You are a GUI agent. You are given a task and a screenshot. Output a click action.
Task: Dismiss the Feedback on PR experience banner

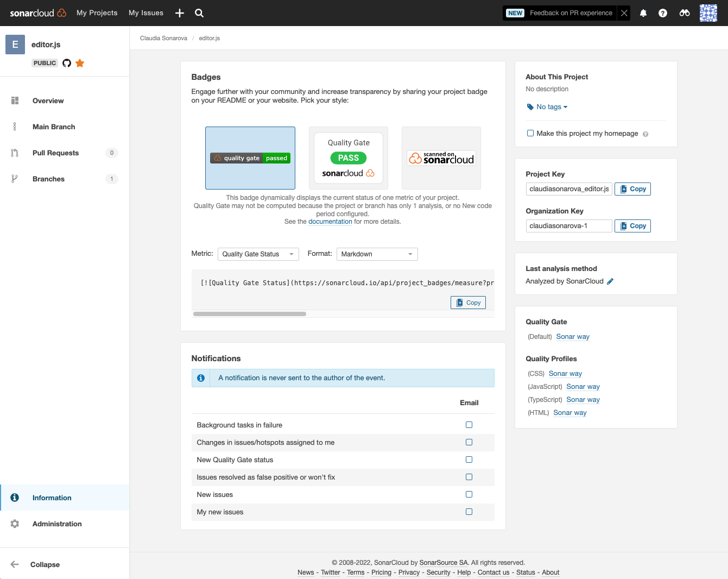(624, 13)
